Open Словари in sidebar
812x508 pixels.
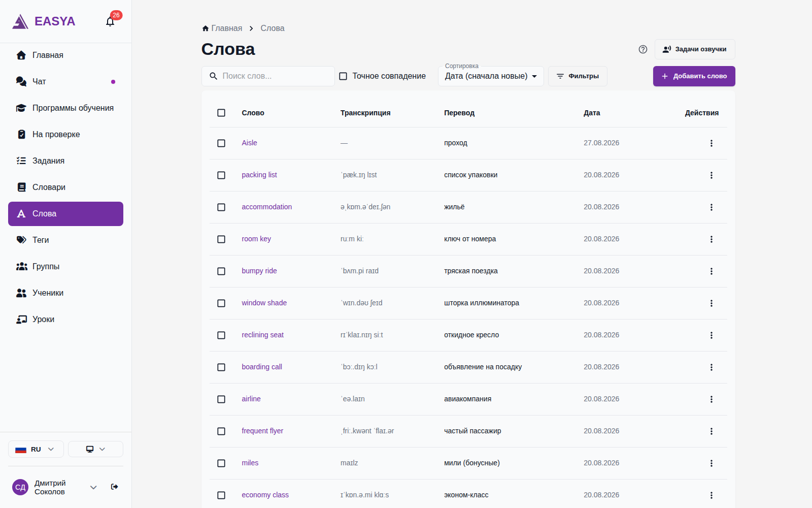65,187
